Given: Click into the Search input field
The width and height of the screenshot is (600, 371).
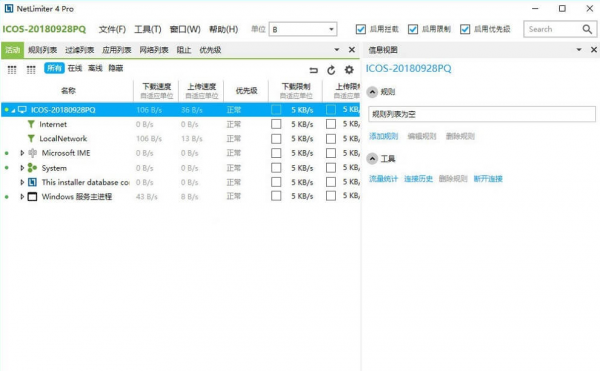Looking at the screenshot, I should pyautogui.click(x=553, y=29).
